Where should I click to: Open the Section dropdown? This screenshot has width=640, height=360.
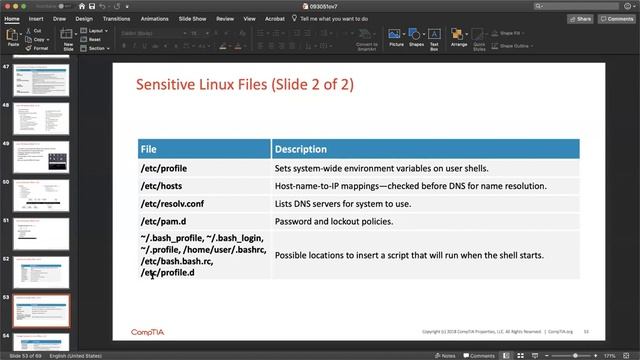pos(95,48)
